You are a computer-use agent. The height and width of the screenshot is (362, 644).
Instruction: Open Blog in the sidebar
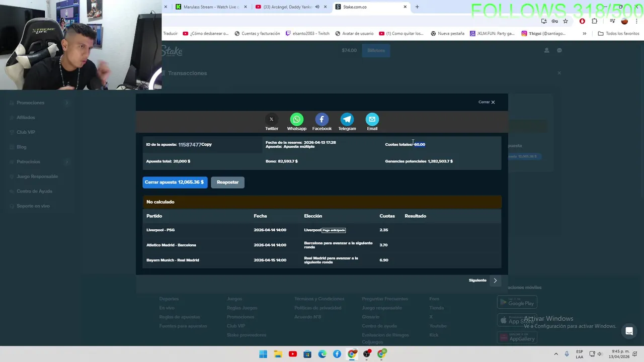click(x=21, y=147)
